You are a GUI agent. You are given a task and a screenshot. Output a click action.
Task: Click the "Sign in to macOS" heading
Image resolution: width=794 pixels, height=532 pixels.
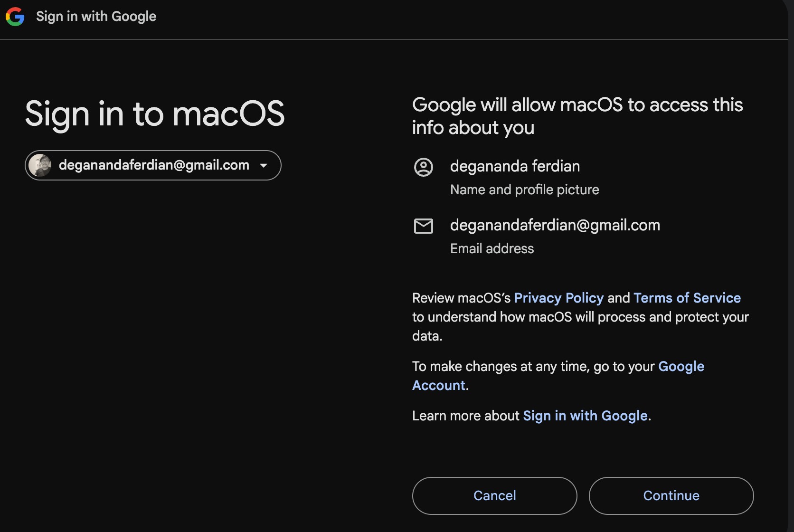coord(155,114)
